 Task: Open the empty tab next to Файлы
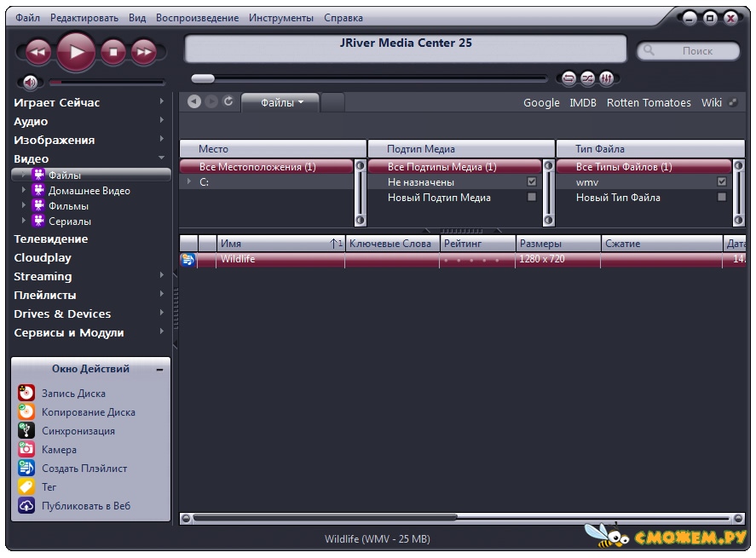tap(332, 102)
